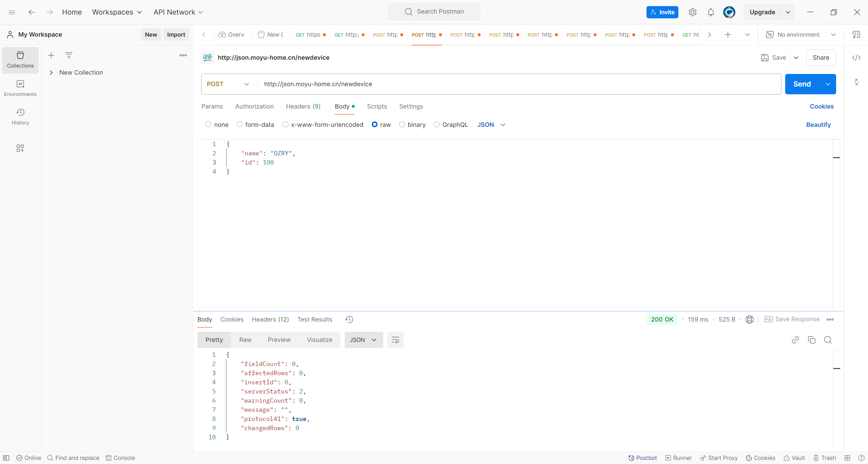Open the Upgrade options arrow
The image size is (868, 464).
[x=788, y=12]
